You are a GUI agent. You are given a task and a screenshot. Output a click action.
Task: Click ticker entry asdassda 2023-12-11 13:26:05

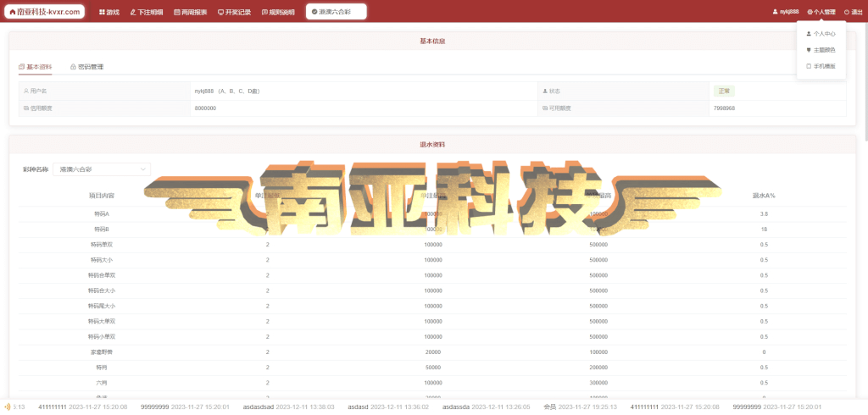[x=486, y=407]
